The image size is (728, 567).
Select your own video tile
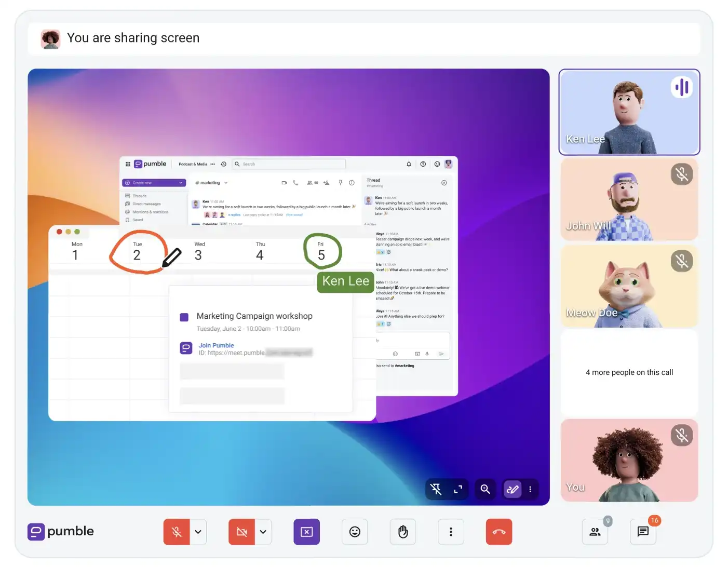(x=629, y=460)
